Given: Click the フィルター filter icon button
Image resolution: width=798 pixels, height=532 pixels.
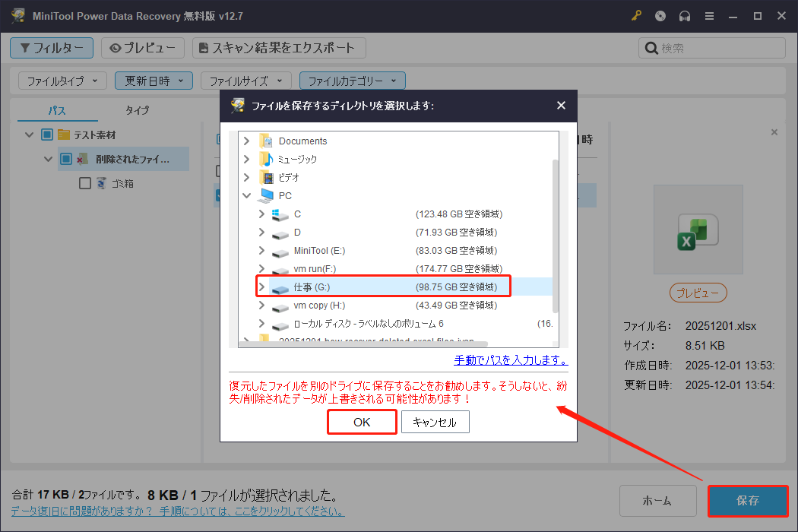Looking at the screenshot, I should [51, 47].
